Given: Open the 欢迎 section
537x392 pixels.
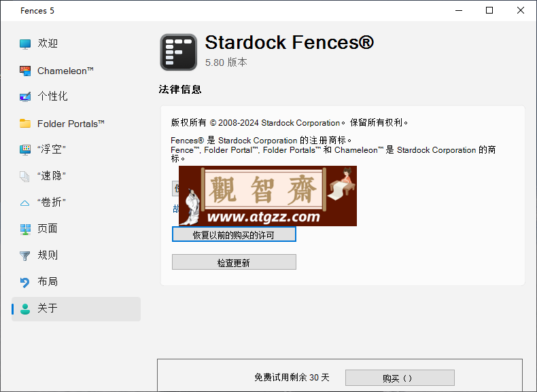Looking at the screenshot, I should (76, 43).
